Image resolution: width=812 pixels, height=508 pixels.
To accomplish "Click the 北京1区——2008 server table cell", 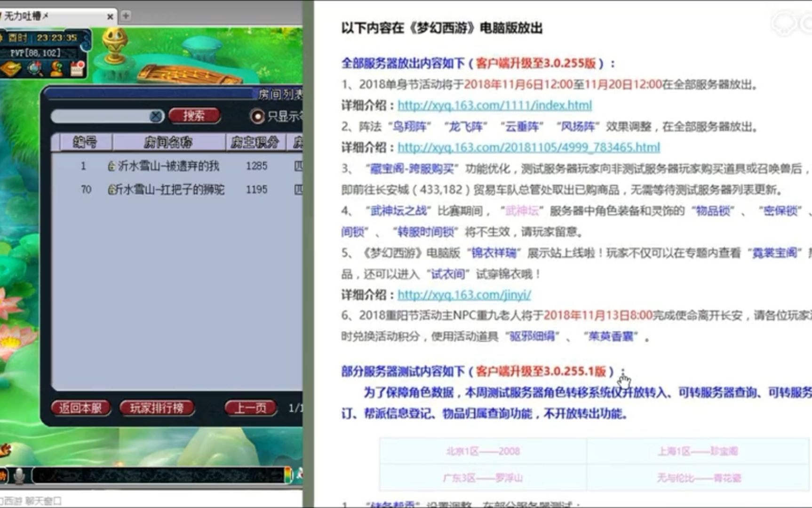I will click(483, 451).
